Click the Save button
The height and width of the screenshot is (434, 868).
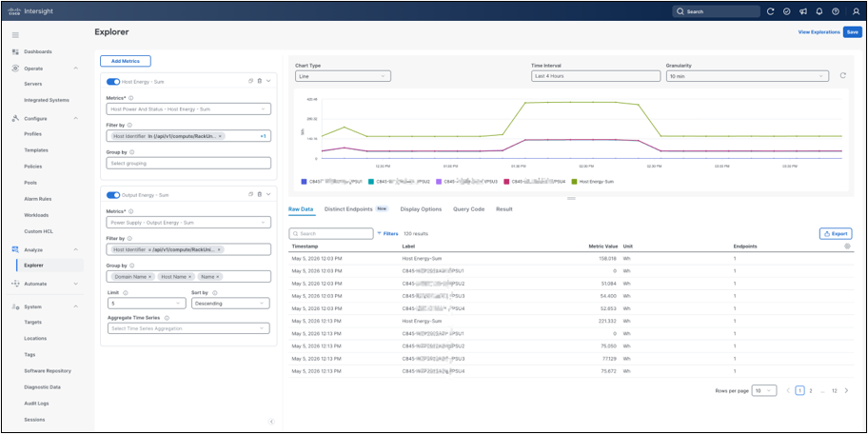[853, 32]
